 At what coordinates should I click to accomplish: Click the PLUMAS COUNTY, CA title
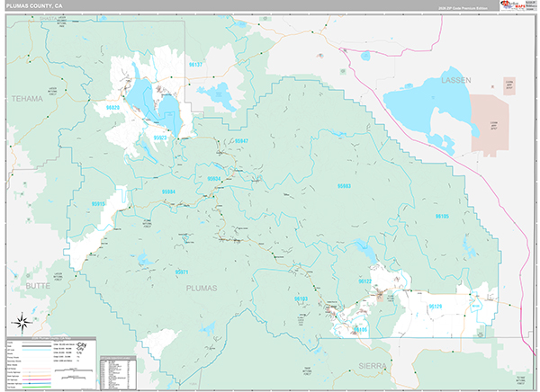[34, 6]
